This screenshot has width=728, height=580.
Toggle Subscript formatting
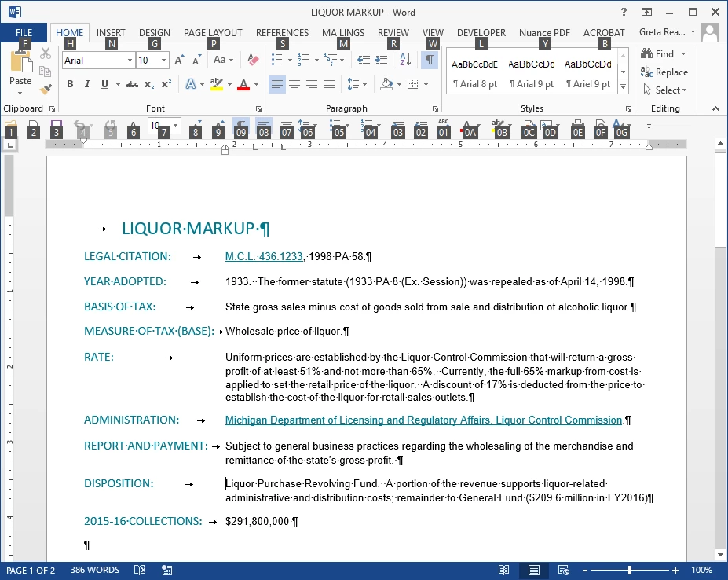[x=149, y=84]
